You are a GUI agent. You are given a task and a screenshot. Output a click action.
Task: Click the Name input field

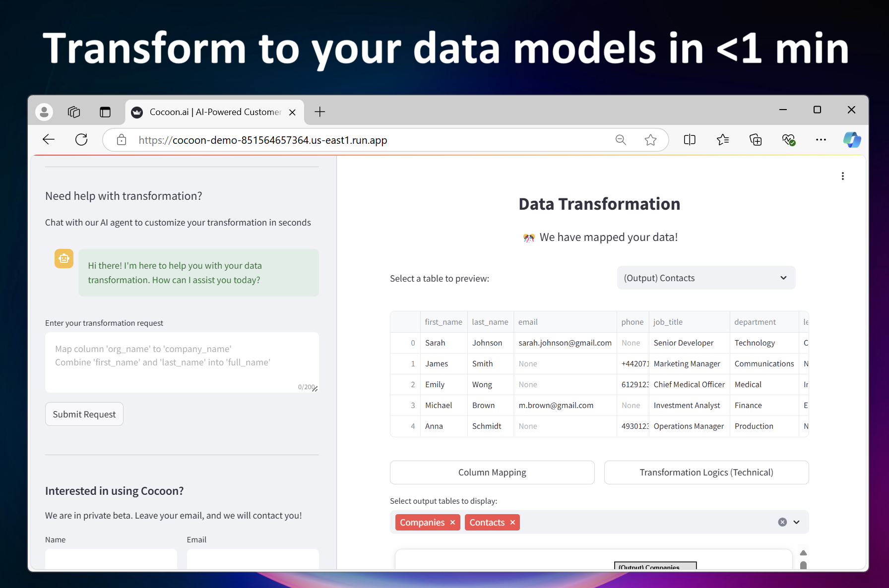(x=111, y=559)
